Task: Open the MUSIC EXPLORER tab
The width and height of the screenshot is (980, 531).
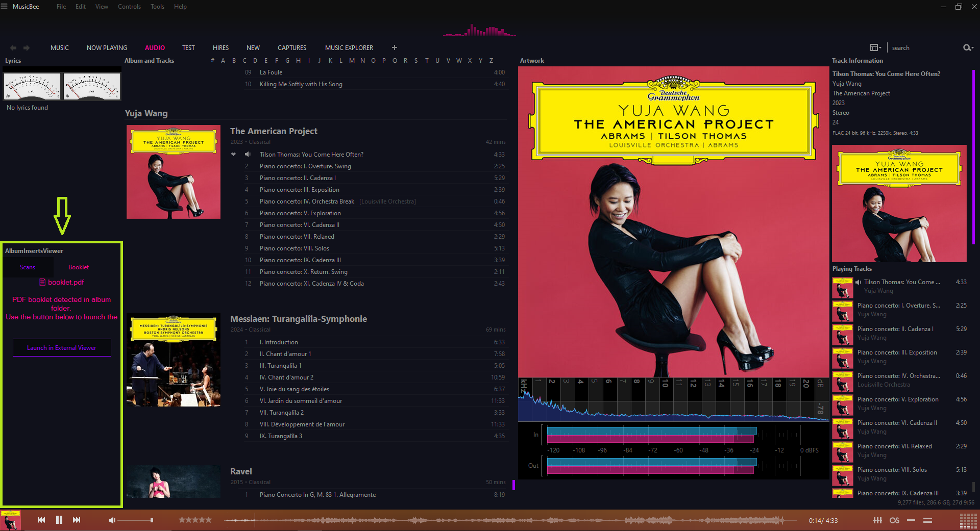Action: coord(349,48)
